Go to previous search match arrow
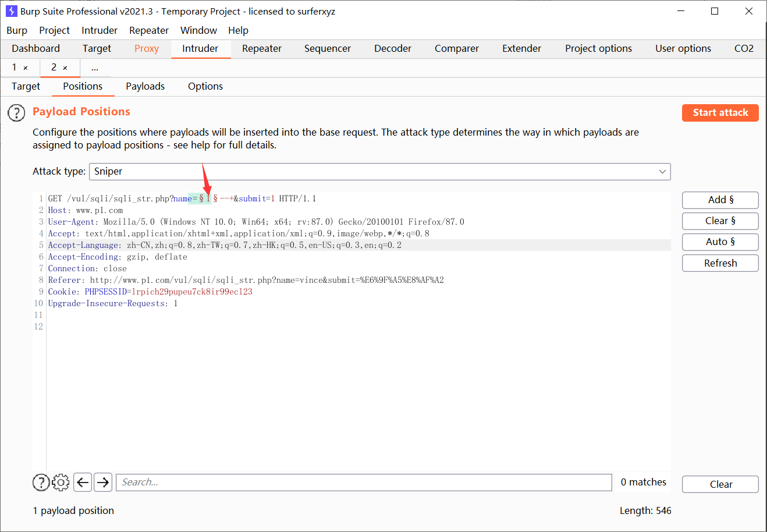Viewport: 767px width, 532px height. pos(83,482)
